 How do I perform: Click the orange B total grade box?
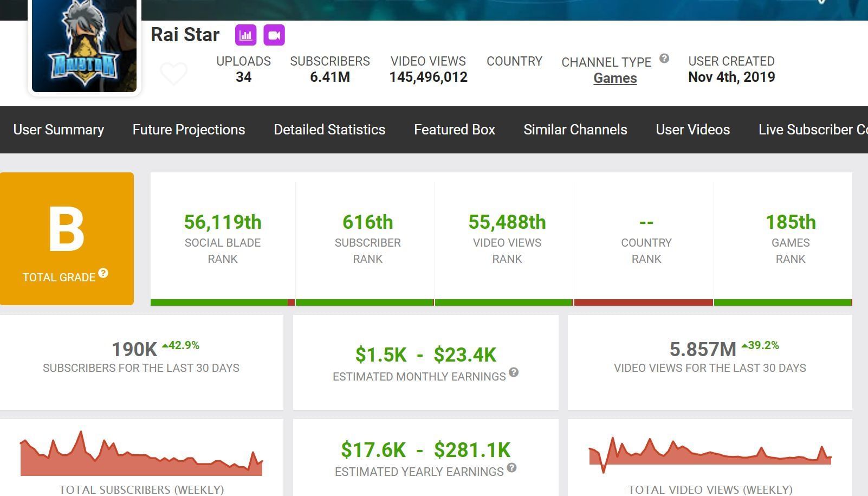67,239
